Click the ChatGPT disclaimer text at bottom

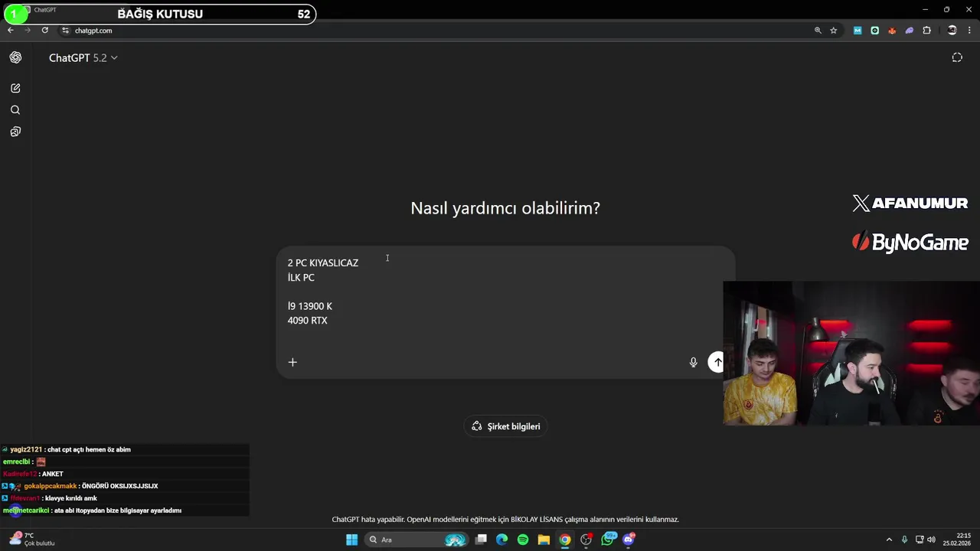tap(505, 520)
